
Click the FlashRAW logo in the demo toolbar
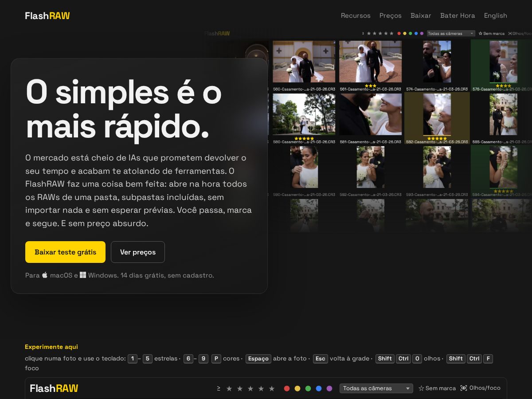tap(54, 388)
